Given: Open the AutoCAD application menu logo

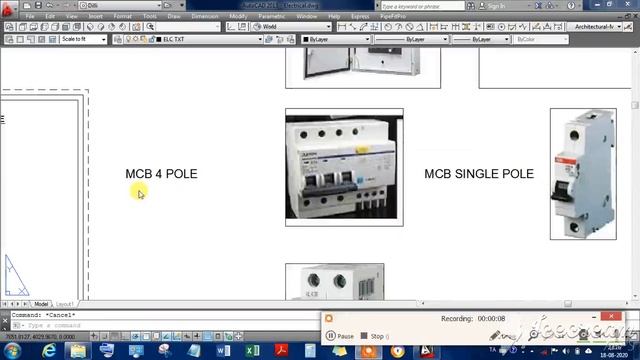Looking at the screenshot, I should (x=7, y=8).
